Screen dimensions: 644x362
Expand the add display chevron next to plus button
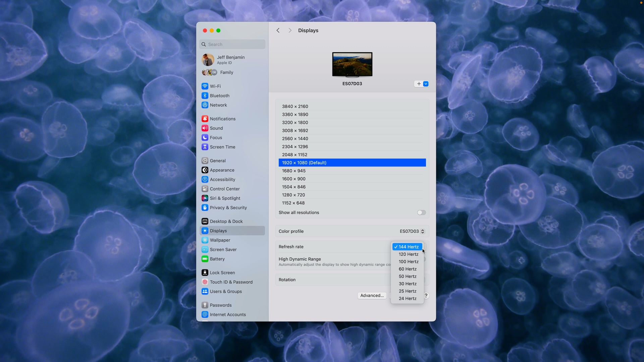pyautogui.click(x=426, y=84)
